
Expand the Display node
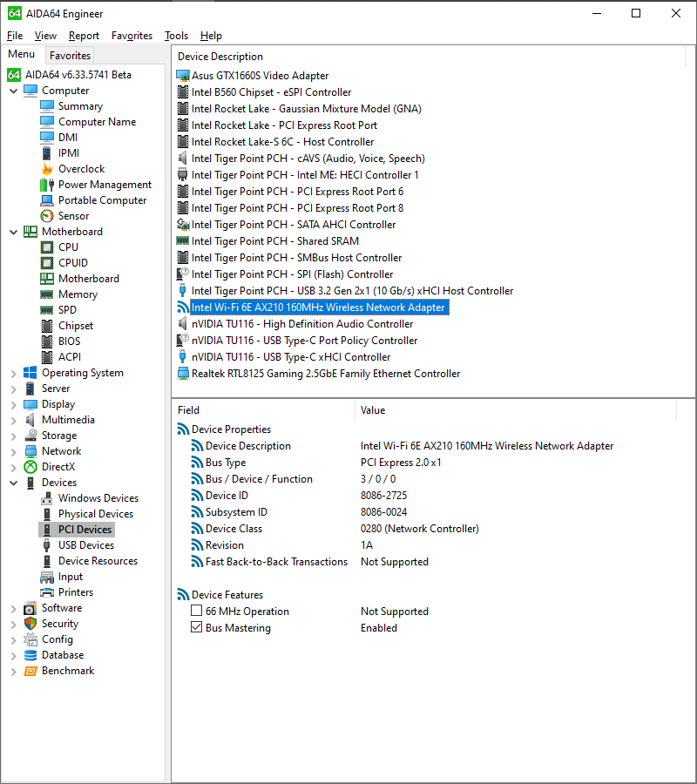pyautogui.click(x=13, y=405)
